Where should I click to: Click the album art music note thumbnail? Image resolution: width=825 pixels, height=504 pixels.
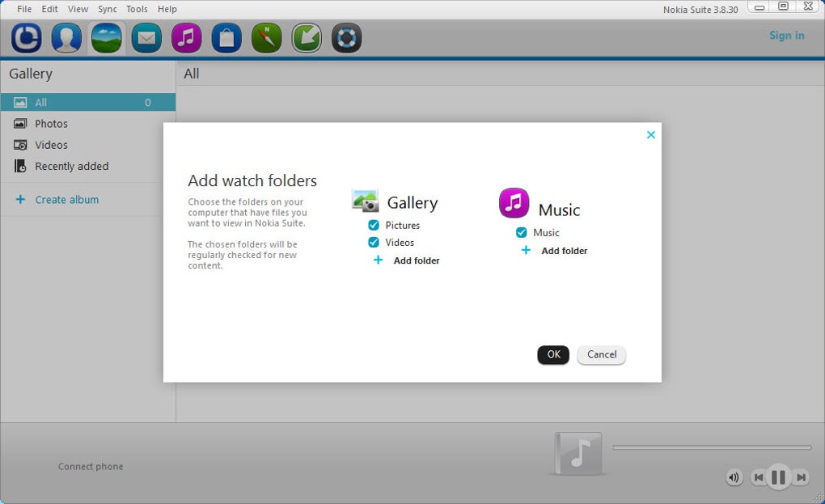(x=578, y=453)
